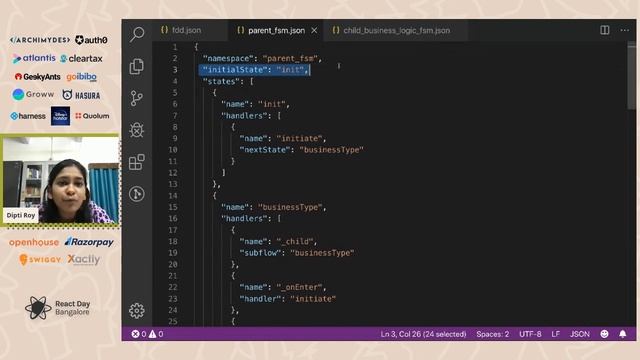Click line number 13 in gutter
This screenshot has width=640, height=360.
[173, 184]
